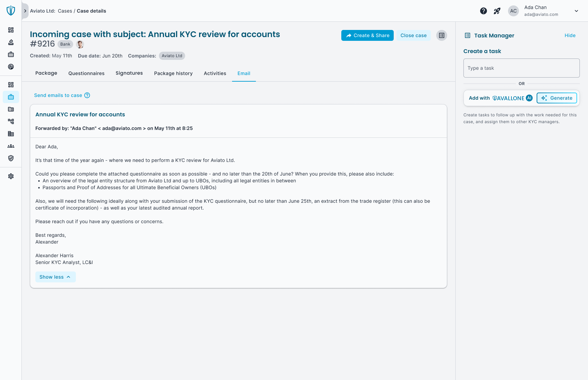The height and width of the screenshot is (380, 588).
Task: Open the companies building icon in sidebar
Action: 11,134
